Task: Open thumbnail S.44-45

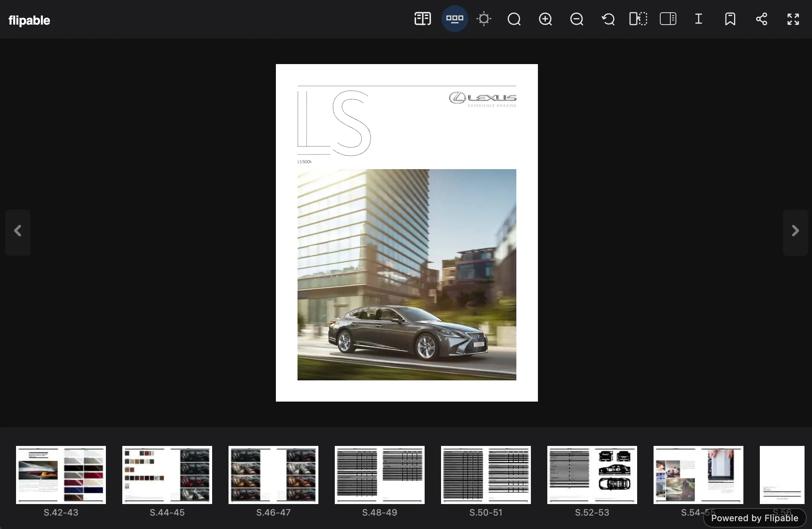Action: (x=167, y=475)
